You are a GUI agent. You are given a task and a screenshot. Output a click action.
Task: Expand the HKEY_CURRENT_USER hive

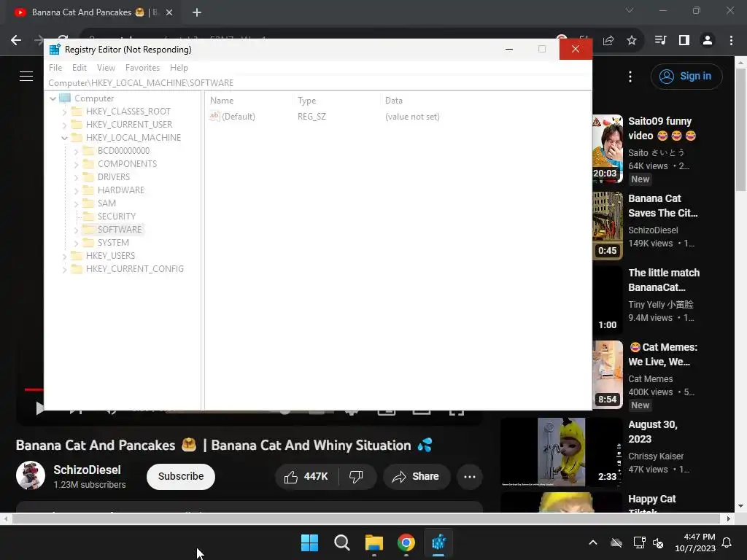click(64, 125)
